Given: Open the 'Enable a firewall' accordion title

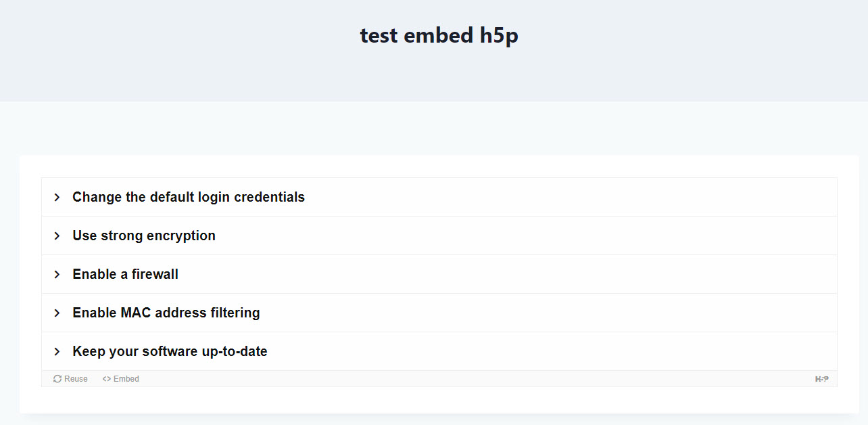Looking at the screenshot, I should pyautogui.click(x=126, y=274).
